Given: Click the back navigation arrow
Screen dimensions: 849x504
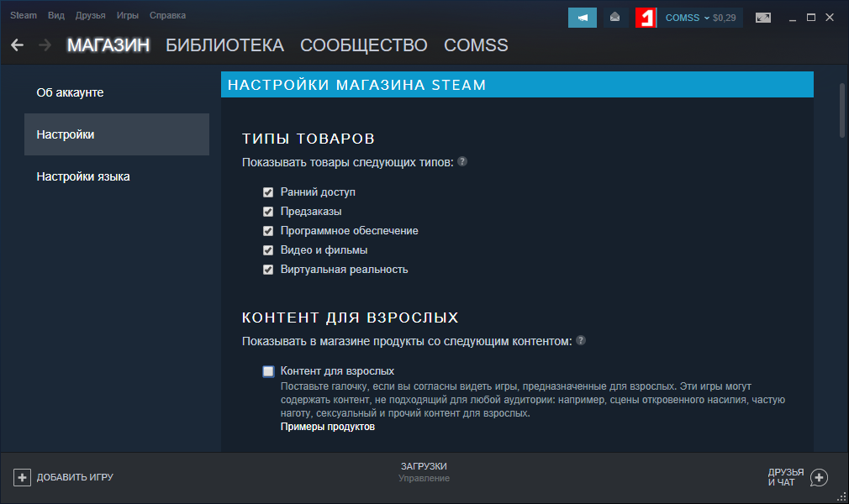Looking at the screenshot, I should (18, 45).
